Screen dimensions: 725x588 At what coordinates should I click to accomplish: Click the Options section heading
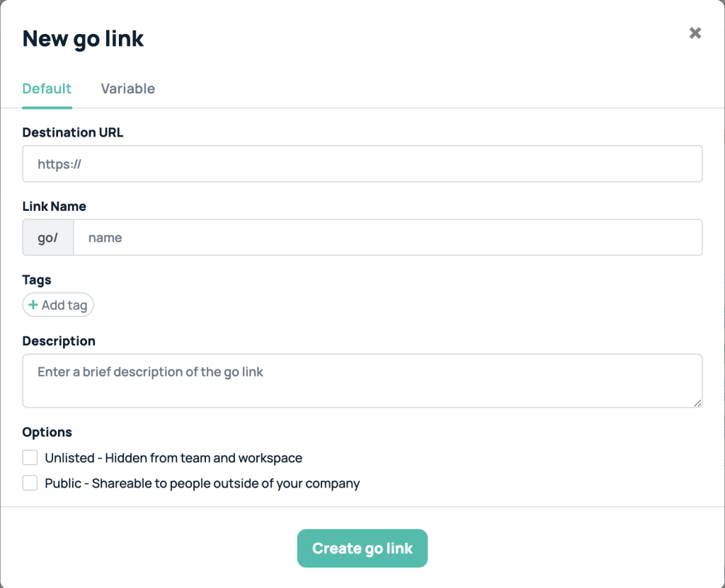coord(47,432)
